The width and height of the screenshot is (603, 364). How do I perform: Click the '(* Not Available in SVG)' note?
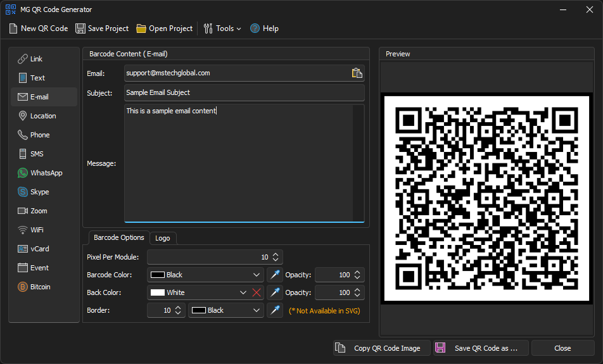pyautogui.click(x=324, y=311)
